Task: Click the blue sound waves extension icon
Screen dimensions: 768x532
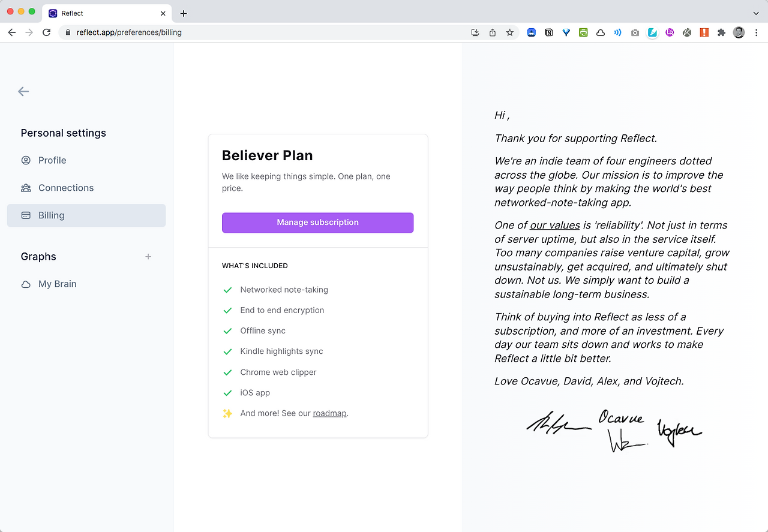Action: pos(618,32)
